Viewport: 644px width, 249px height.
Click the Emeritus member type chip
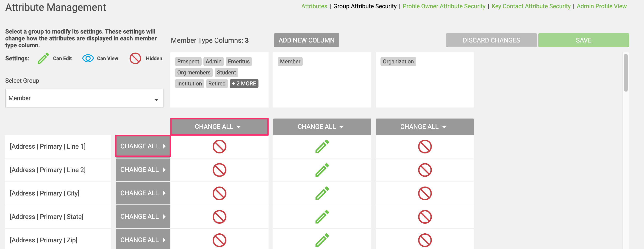(239, 62)
